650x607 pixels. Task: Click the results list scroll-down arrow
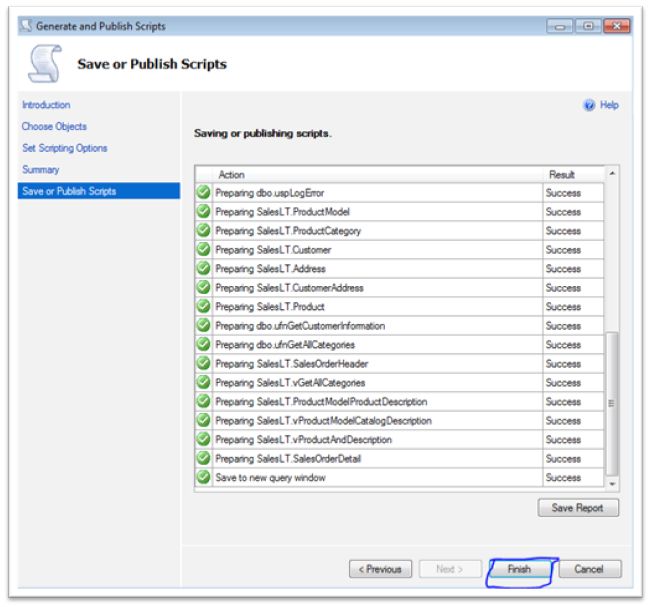click(x=612, y=484)
